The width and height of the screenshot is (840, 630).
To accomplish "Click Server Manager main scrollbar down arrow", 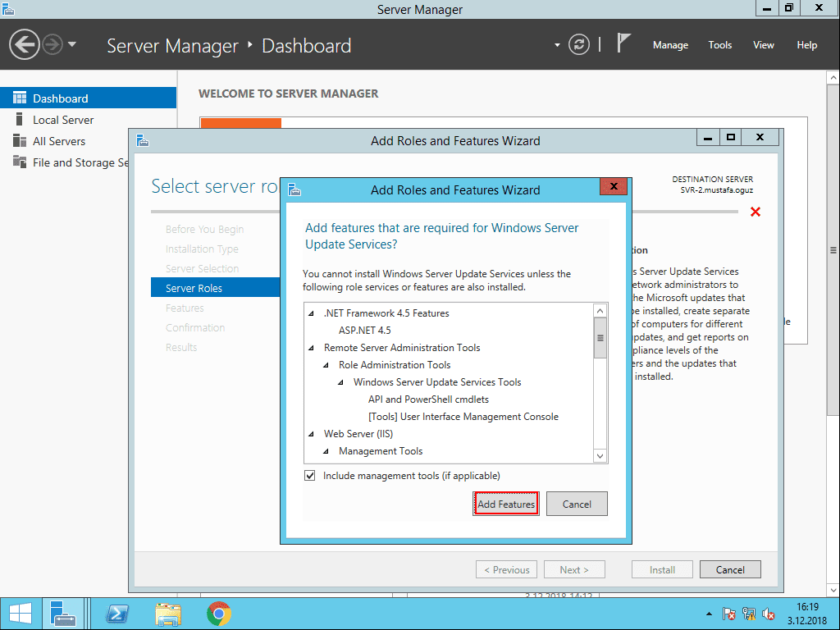I will pyautogui.click(x=833, y=590).
